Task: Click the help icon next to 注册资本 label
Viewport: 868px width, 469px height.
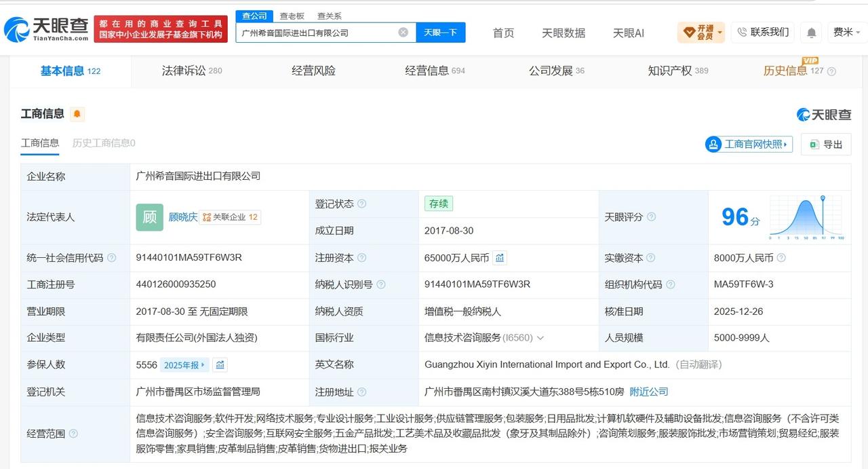Action: click(361, 258)
